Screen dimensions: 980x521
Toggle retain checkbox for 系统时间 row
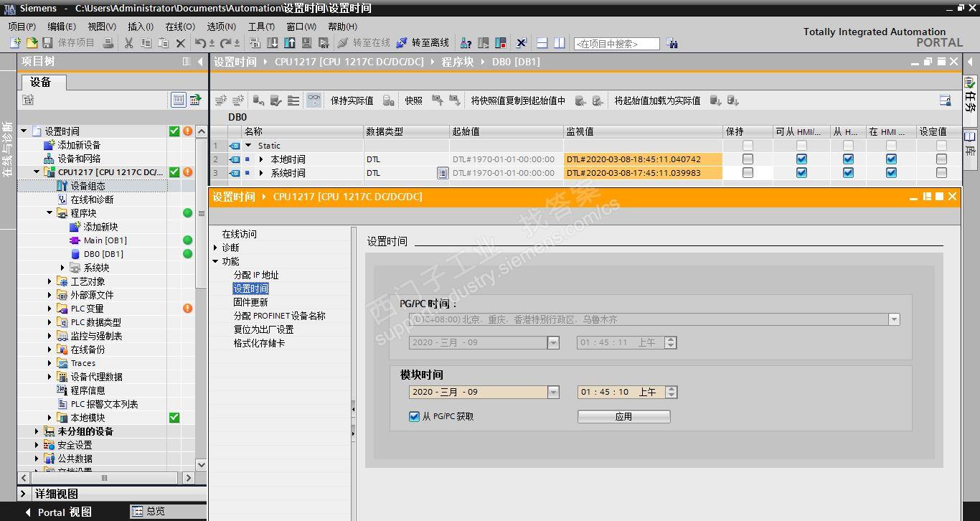pyautogui.click(x=748, y=173)
